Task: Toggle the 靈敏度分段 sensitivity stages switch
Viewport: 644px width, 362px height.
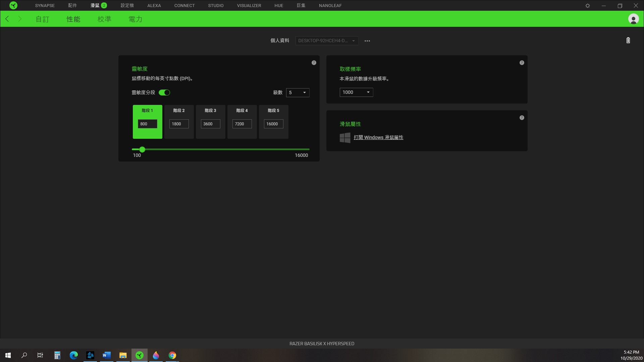Action: pos(164,93)
